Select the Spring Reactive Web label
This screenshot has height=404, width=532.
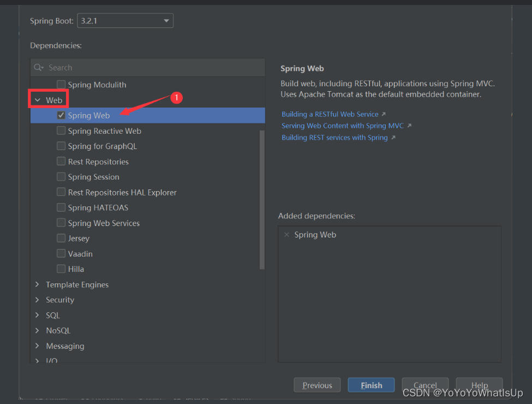click(105, 130)
